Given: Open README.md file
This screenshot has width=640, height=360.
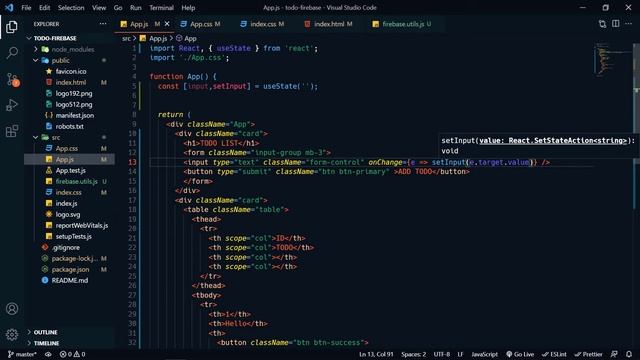Looking at the screenshot, I should click(x=69, y=280).
